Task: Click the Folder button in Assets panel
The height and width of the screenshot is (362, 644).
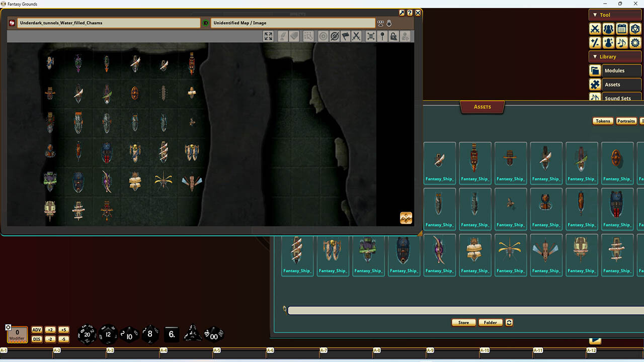Action: click(490, 322)
